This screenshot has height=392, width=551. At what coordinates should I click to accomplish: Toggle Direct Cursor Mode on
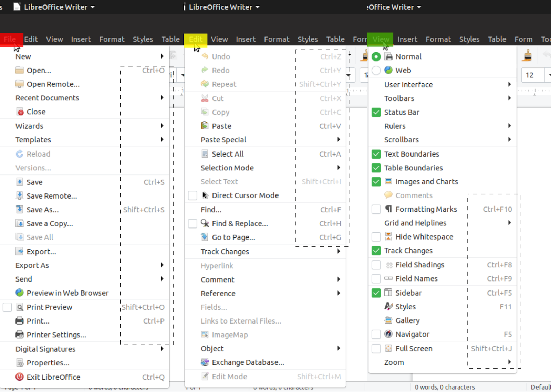coord(193,195)
